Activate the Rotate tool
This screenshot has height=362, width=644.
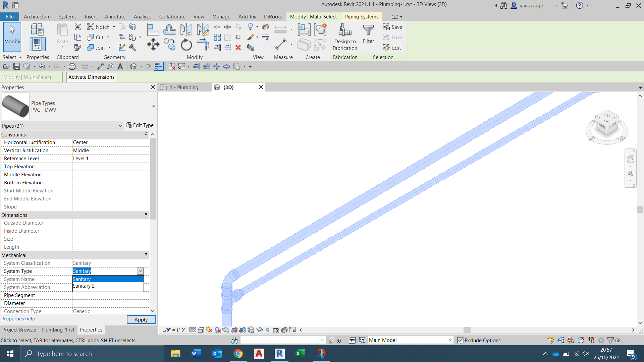tap(186, 45)
